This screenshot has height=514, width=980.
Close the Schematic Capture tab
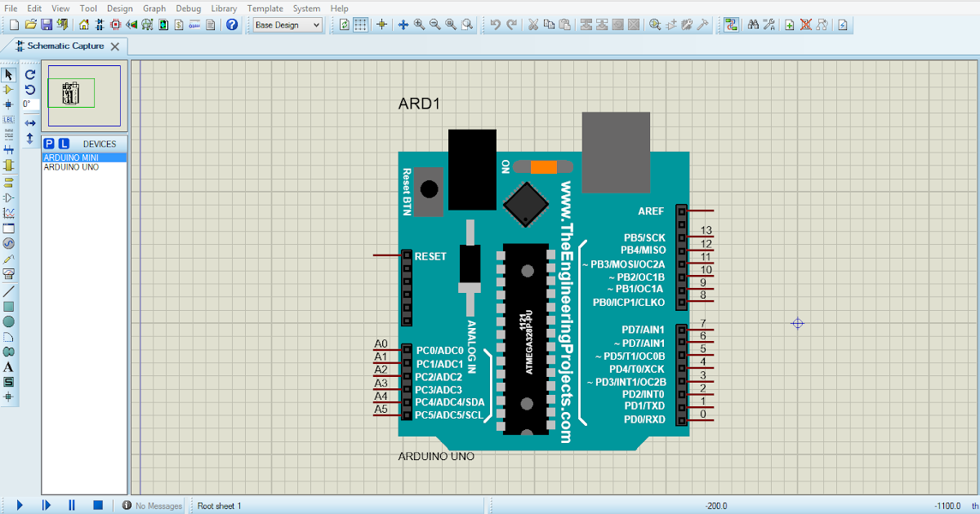(x=115, y=47)
